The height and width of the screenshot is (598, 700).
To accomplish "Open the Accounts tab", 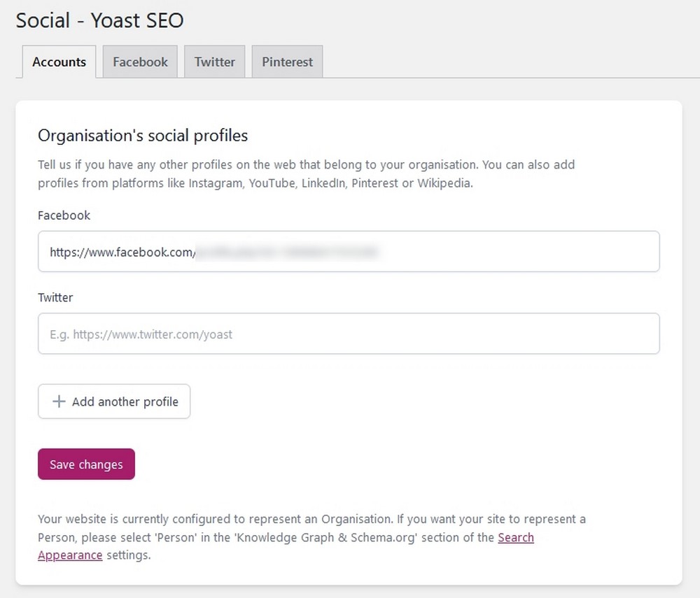I will coord(59,62).
